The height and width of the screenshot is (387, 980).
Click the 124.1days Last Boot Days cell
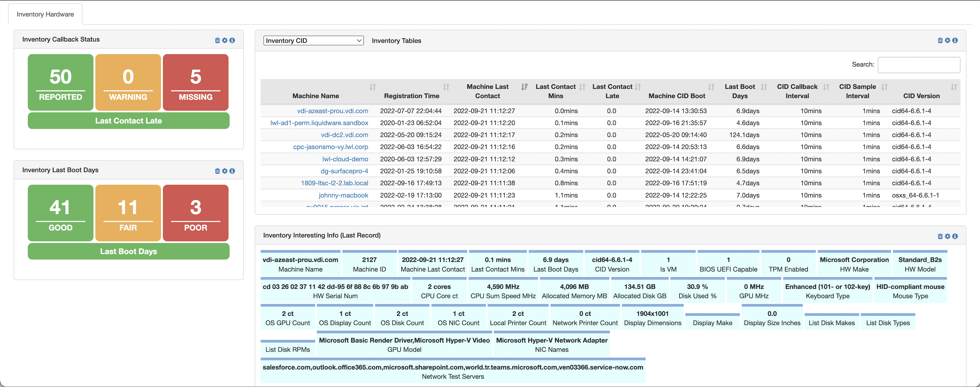pyautogui.click(x=744, y=135)
